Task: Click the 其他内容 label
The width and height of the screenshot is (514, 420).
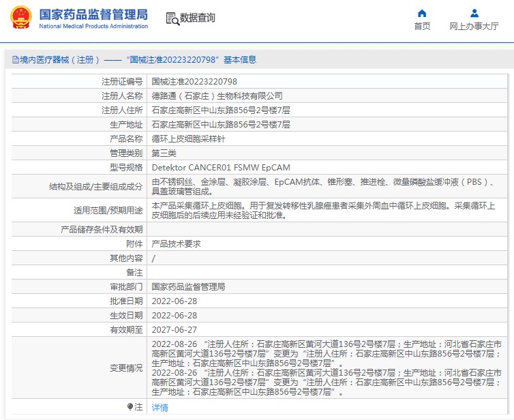Action: (126, 258)
